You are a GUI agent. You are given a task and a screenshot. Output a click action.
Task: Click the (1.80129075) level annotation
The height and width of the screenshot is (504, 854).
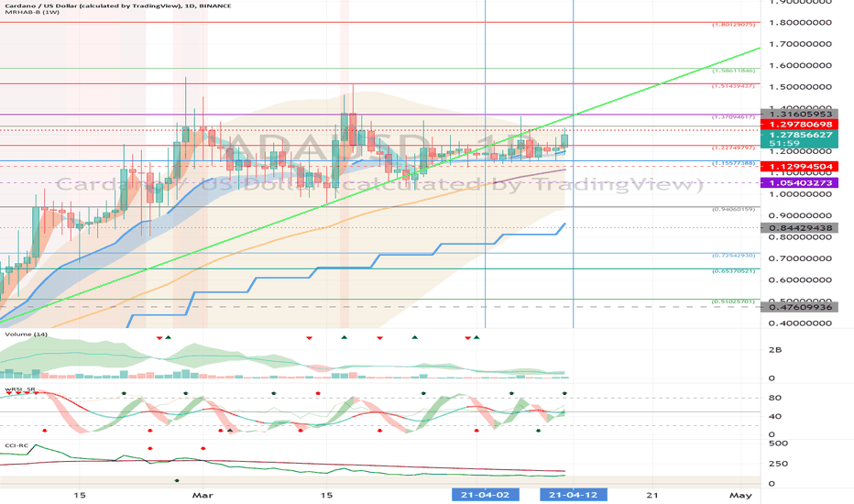click(734, 25)
